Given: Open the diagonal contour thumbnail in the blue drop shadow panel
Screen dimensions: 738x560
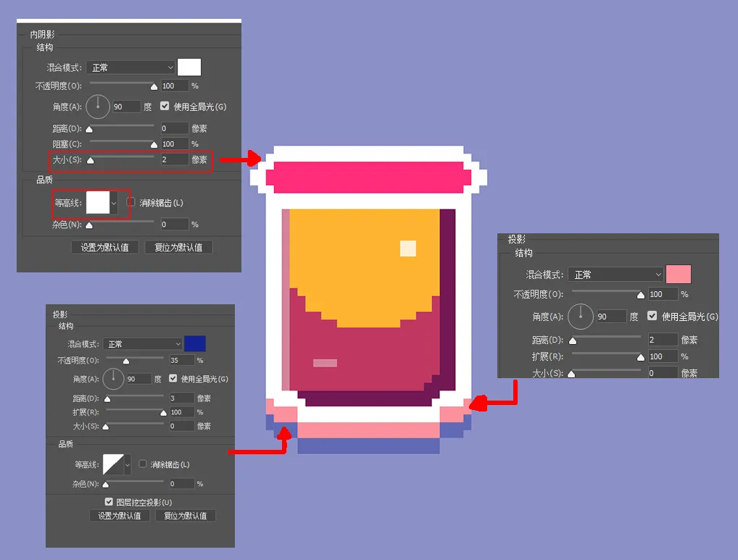Looking at the screenshot, I should (113, 464).
